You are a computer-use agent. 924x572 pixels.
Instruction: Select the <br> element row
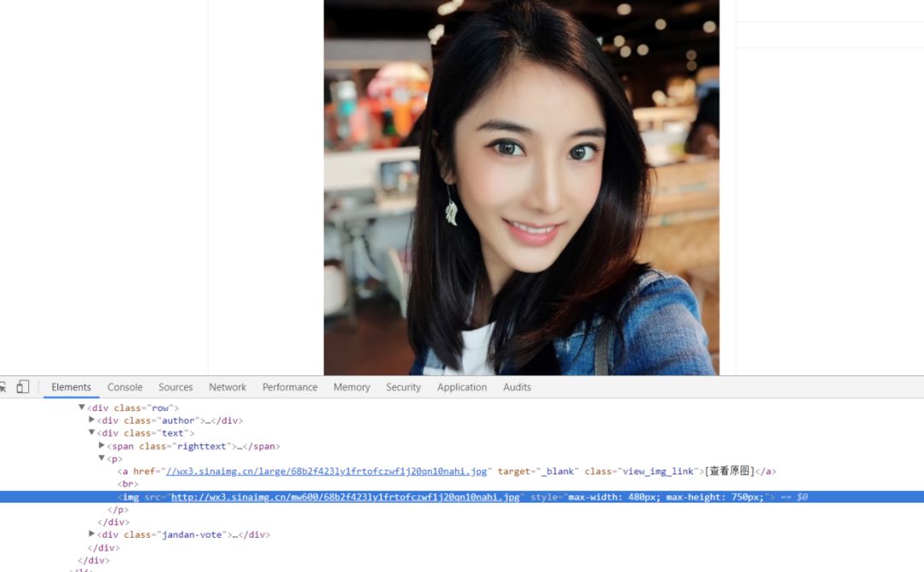pos(462,484)
